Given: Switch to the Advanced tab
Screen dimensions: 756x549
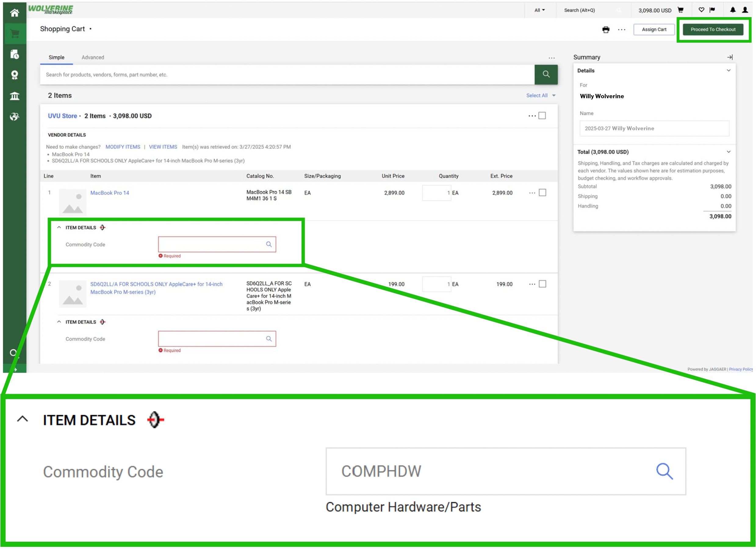Looking at the screenshot, I should click(93, 57).
